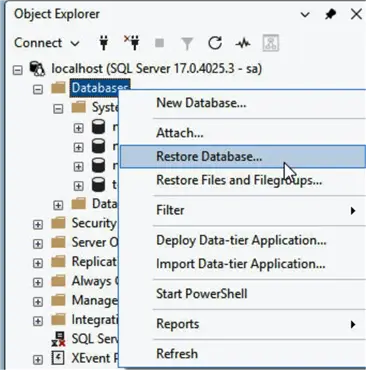Image resolution: width=366 pixels, height=370 pixels.
Task: Click the third database cylinder icon
Action: [98, 166]
